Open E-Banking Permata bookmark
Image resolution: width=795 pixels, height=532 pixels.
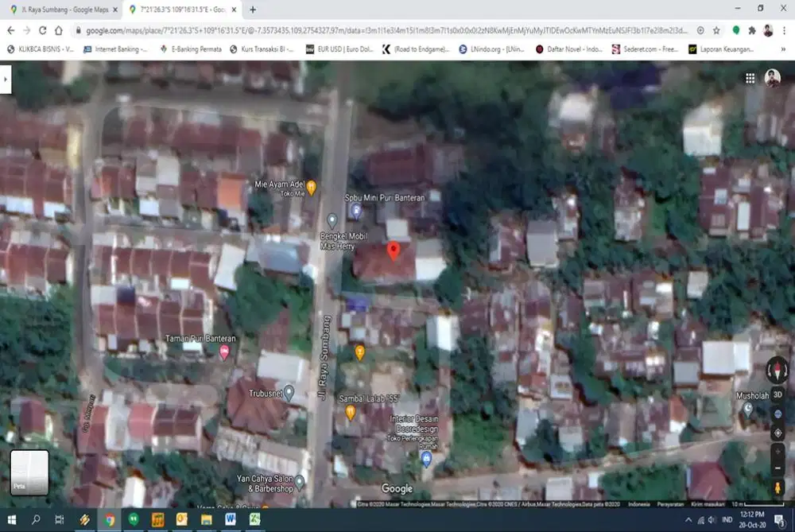pyautogui.click(x=191, y=49)
